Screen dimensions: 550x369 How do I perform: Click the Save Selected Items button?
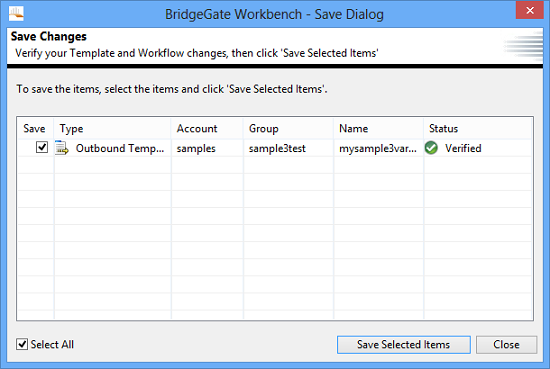point(404,344)
